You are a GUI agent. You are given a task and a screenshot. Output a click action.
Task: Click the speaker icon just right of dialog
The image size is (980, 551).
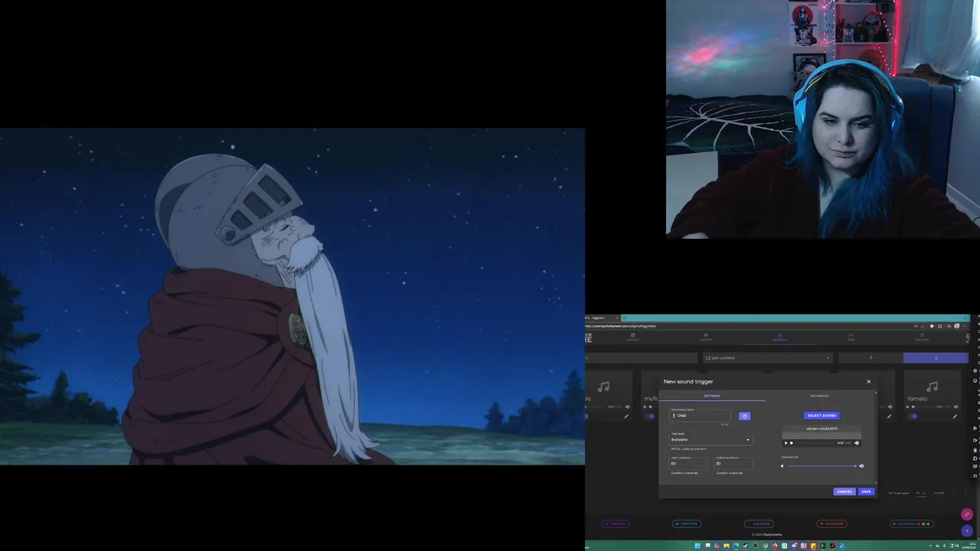click(x=890, y=407)
